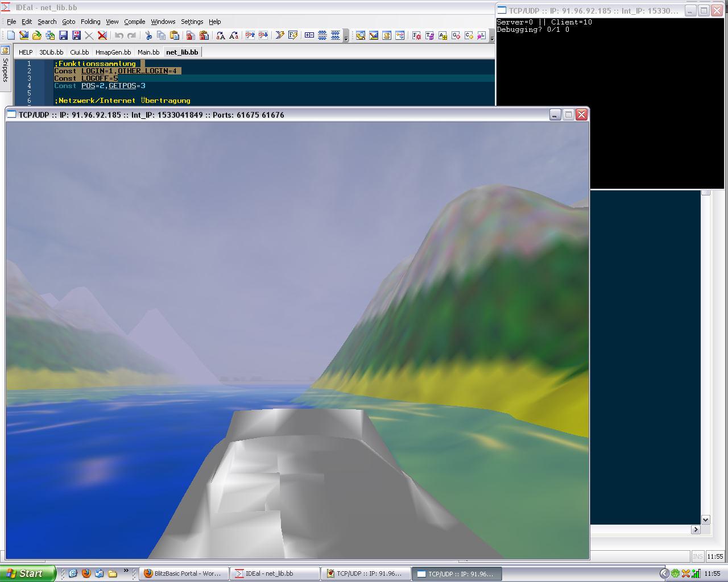Viewport: 728px width, 582px height.
Task: Click the Functions list icon with gear
Action: point(416,35)
